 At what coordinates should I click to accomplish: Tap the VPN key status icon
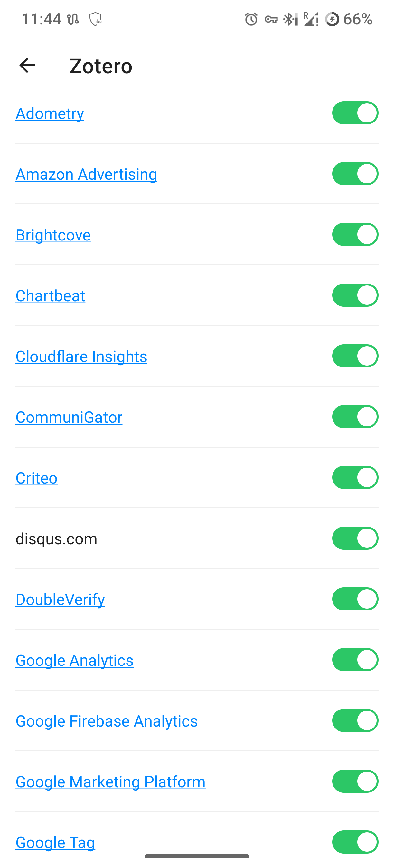[271, 19]
